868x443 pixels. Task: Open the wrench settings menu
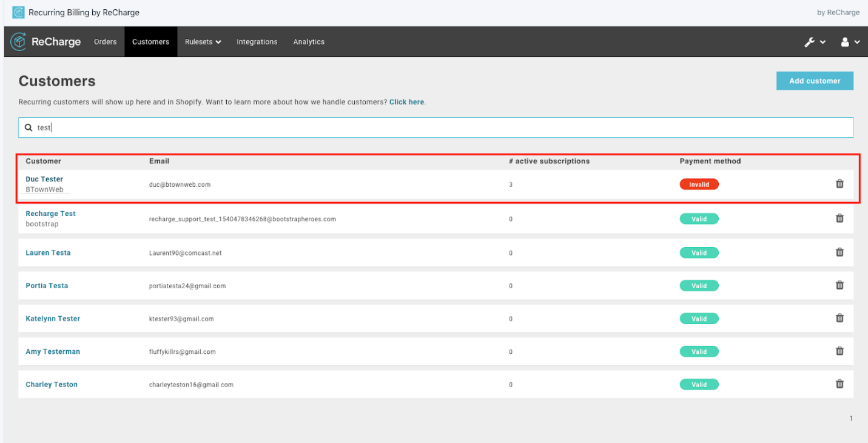click(815, 42)
